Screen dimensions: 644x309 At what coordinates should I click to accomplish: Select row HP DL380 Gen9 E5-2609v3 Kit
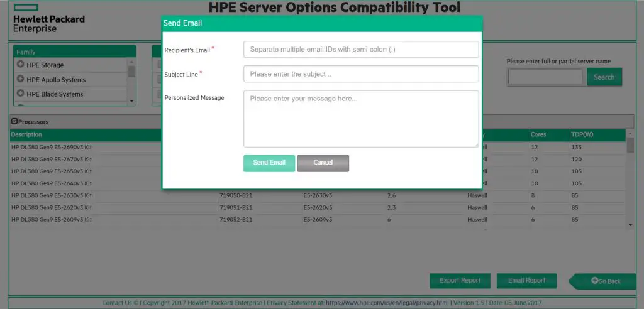click(52, 220)
